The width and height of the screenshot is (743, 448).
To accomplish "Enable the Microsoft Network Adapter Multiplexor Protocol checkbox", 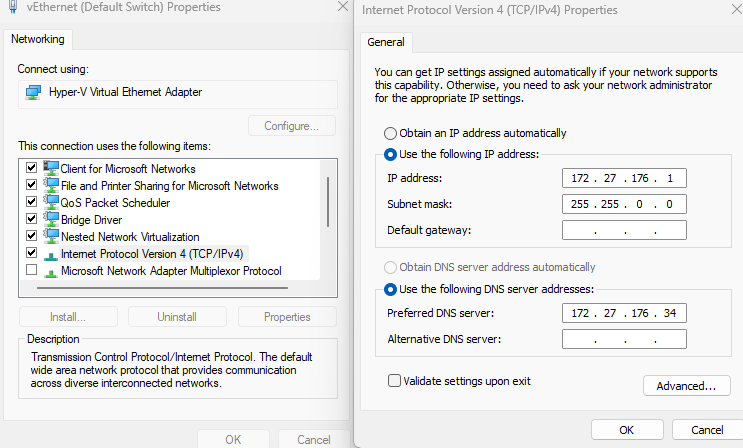I will [31, 271].
